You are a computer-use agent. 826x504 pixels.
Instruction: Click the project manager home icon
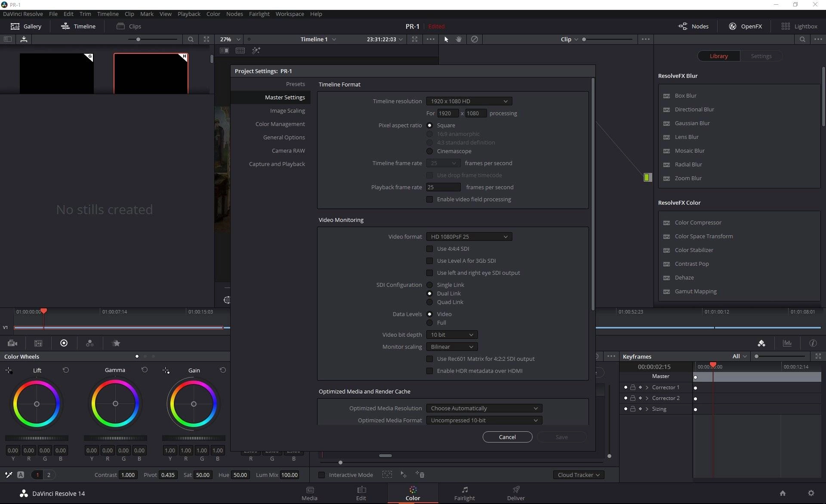(783, 493)
